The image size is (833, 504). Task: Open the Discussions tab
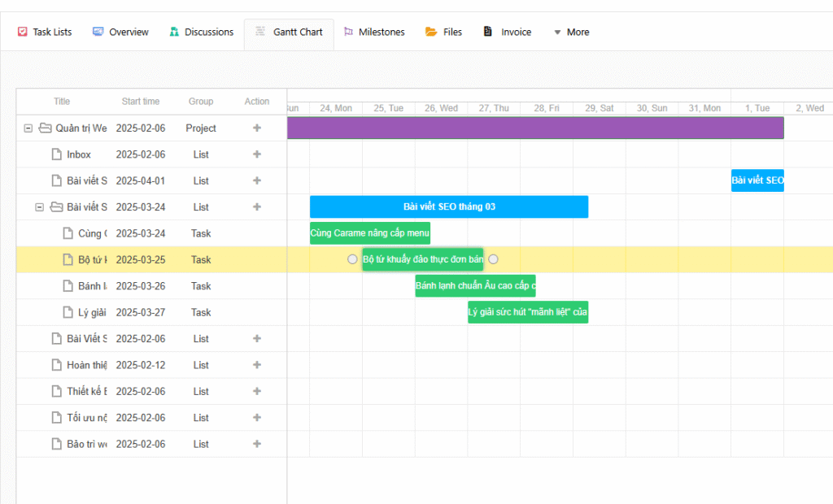point(201,33)
